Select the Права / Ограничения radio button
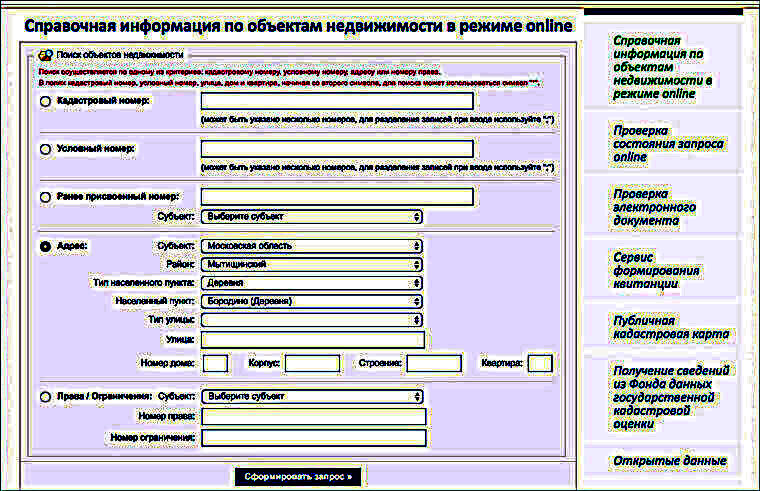The image size is (760, 491). pos(45,397)
